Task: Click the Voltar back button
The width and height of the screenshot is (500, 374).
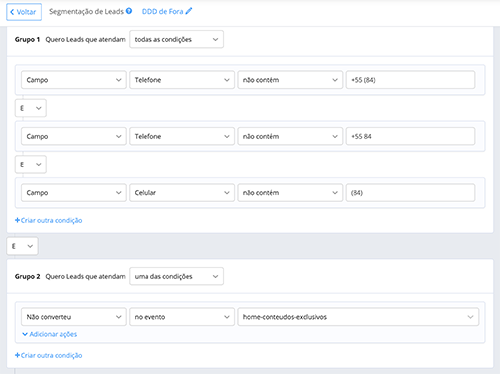Action: [x=24, y=12]
